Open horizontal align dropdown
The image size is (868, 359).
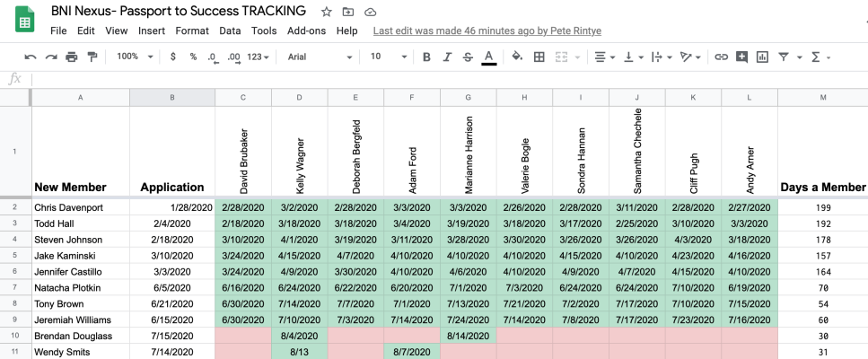point(604,57)
